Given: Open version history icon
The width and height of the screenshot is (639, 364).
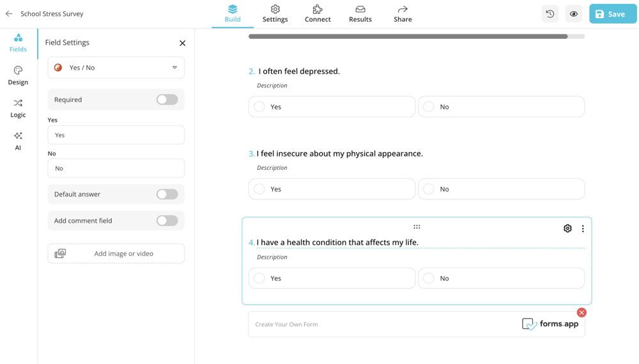Looking at the screenshot, I should pos(550,14).
